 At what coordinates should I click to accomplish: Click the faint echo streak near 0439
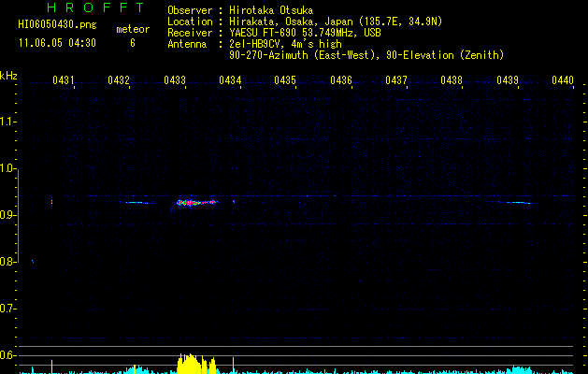[x=517, y=203]
